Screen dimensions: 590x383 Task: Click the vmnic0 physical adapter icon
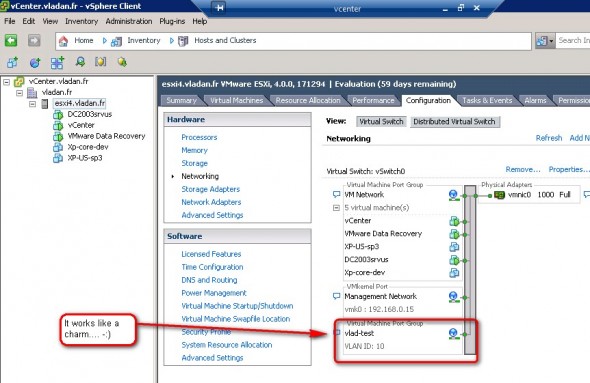[x=499, y=195]
